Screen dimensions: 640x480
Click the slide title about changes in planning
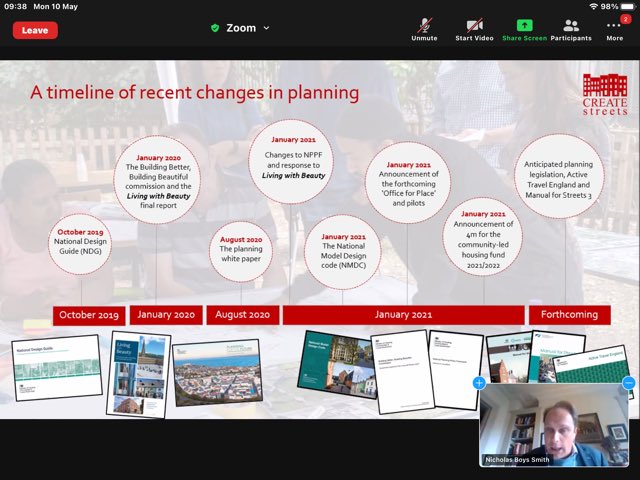(195, 93)
